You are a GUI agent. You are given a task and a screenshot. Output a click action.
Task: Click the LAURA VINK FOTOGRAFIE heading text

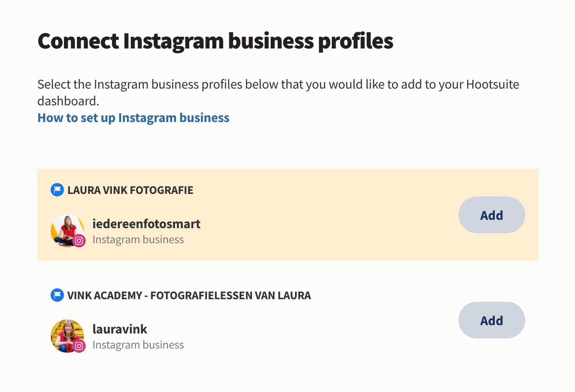click(x=130, y=190)
